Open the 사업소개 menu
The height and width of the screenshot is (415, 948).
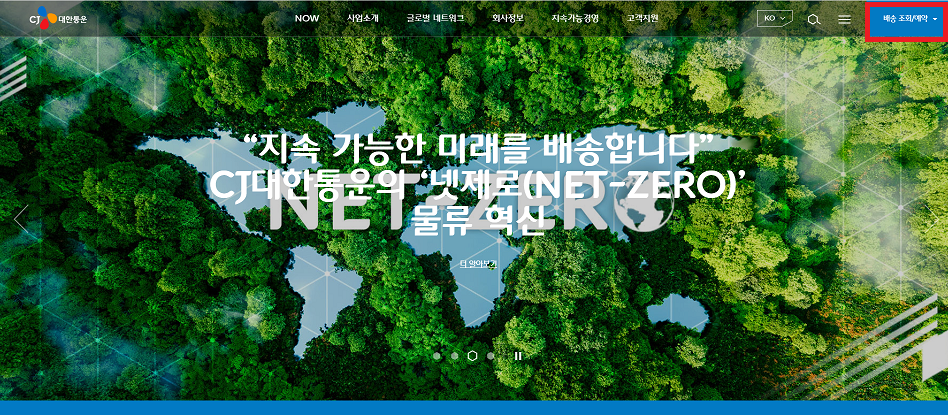pyautogui.click(x=363, y=18)
